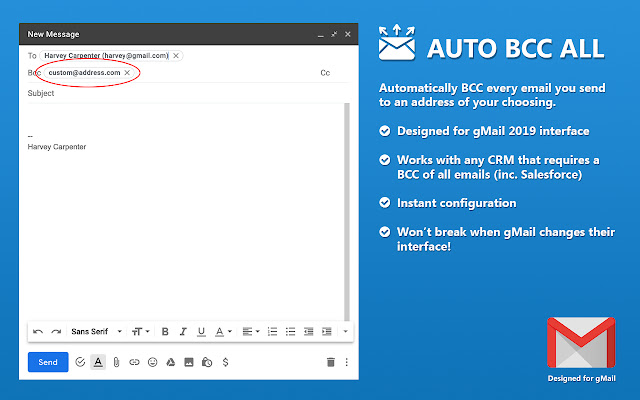The height and width of the screenshot is (400, 640).
Task: Increase the indent level
Action: tap(327, 331)
